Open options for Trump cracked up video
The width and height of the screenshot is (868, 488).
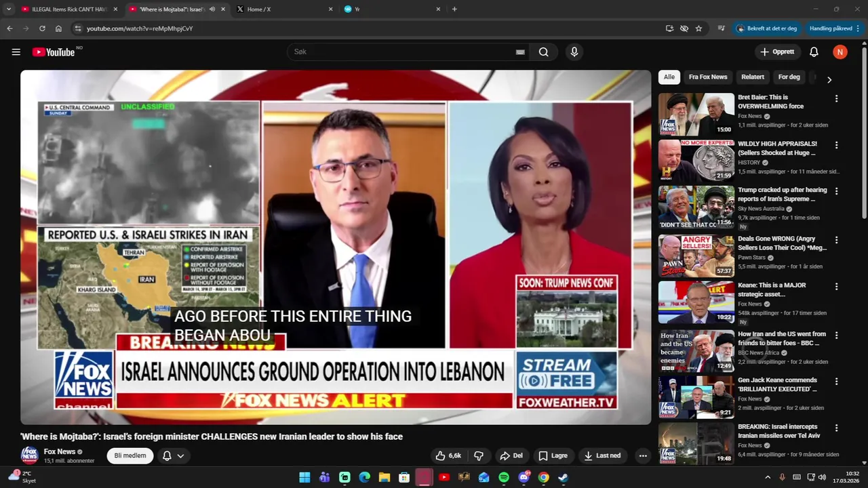[836, 191]
